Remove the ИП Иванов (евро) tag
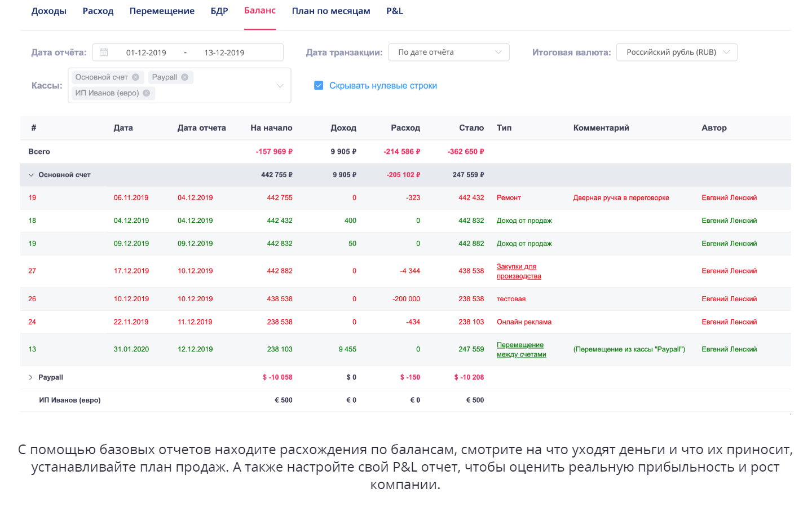Image resolution: width=812 pixels, height=506 pixels. coord(147,93)
